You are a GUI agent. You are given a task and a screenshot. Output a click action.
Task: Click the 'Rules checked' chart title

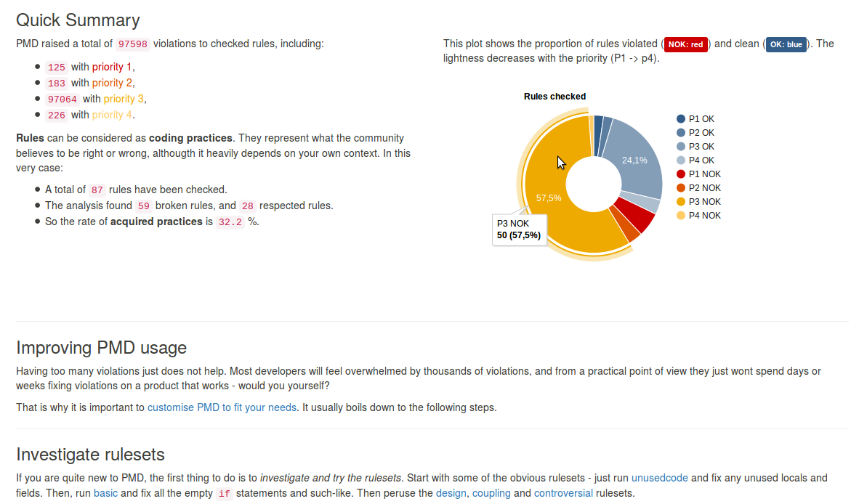[554, 97]
